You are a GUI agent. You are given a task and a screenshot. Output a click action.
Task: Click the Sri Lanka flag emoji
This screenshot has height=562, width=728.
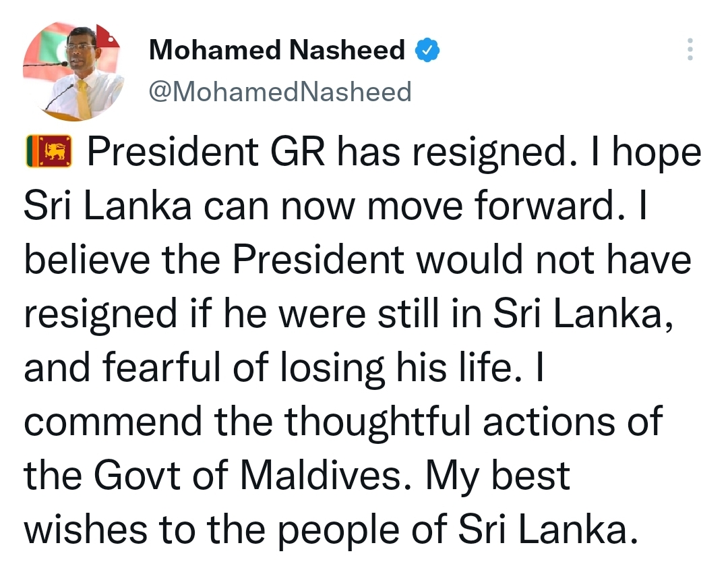49,152
